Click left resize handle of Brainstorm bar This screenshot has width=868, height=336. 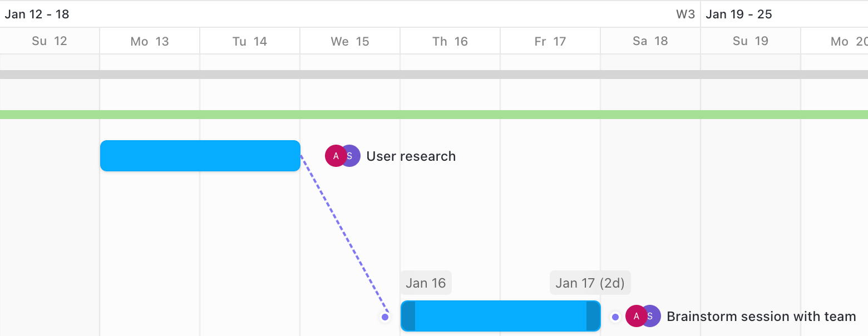coord(408,316)
